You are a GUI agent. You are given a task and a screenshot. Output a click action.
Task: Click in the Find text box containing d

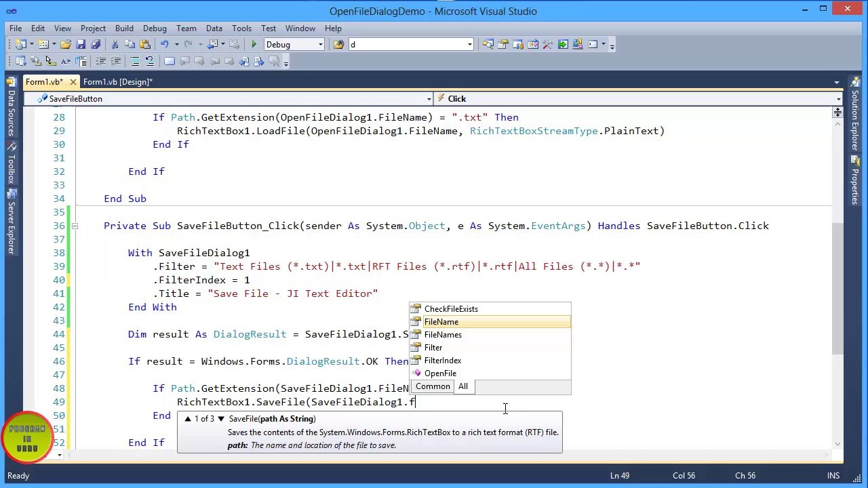(x=407, y=45)
